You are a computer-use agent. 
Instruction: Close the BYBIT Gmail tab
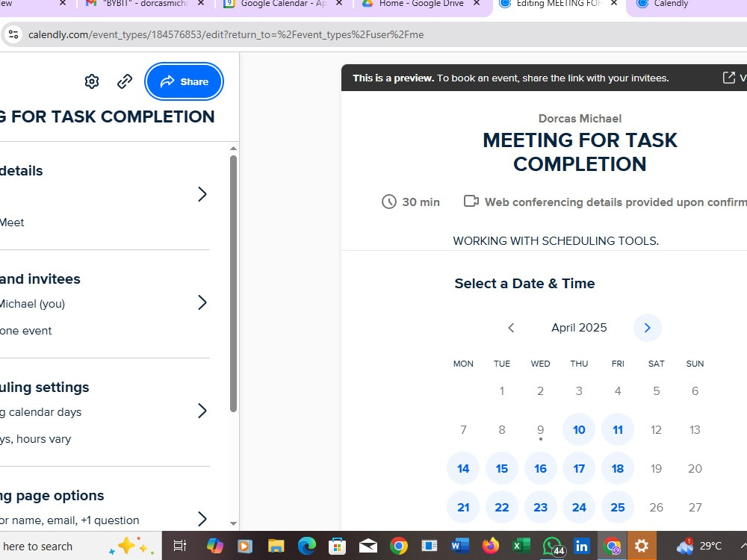200,3
